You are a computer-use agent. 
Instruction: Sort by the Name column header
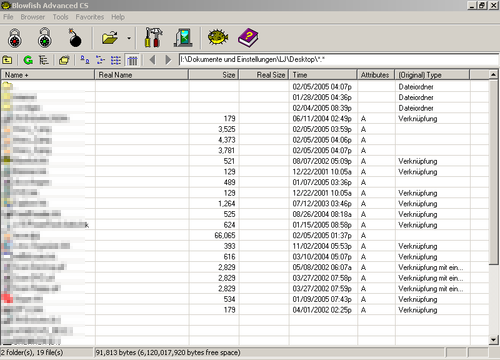point(48,75)
